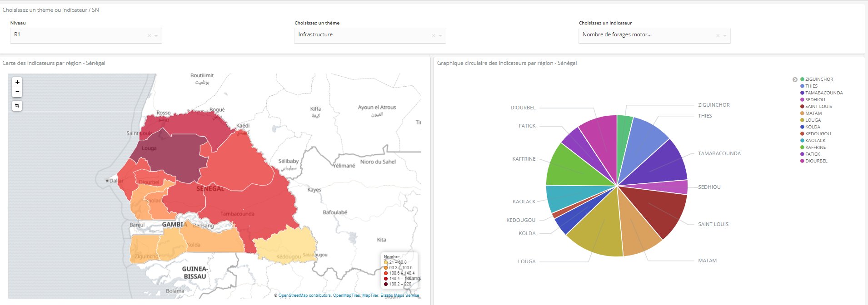Open the MapTiler attribution link

370,295
